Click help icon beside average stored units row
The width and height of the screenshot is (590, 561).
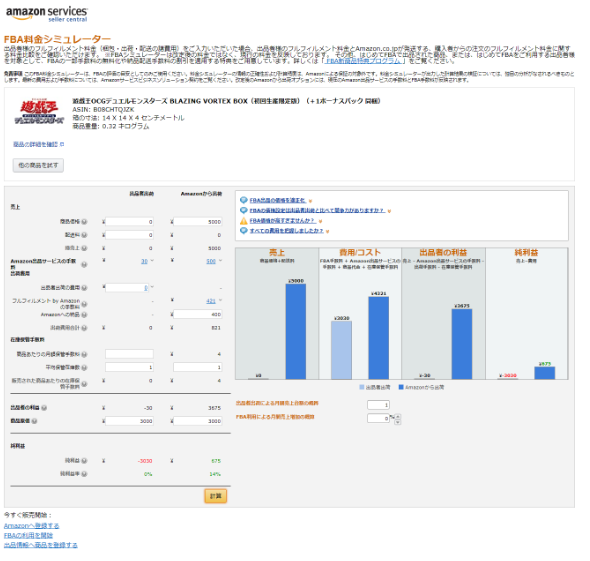click(84, 368)
